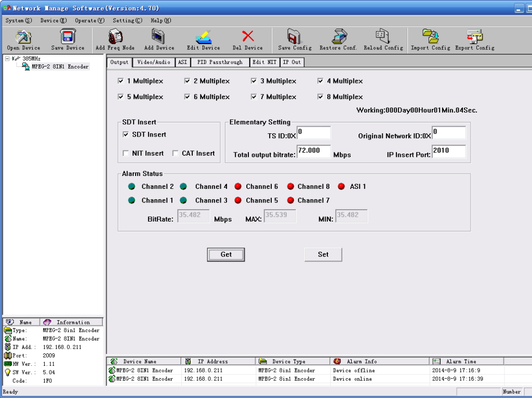Click the Save Device toolbar icon
Image resolution: width=532 pixels, height=398 pixels.
click(x=68, y=36)
